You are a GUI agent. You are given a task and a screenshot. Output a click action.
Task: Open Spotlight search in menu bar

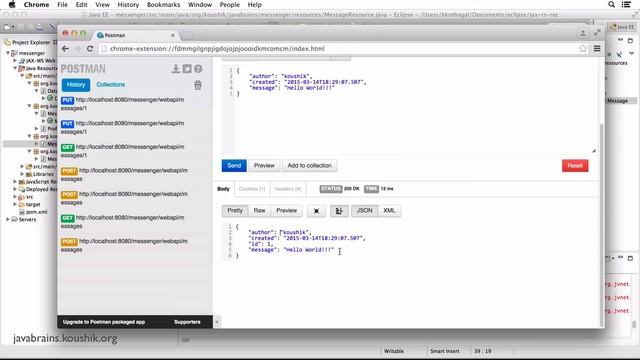pos(611,4)
